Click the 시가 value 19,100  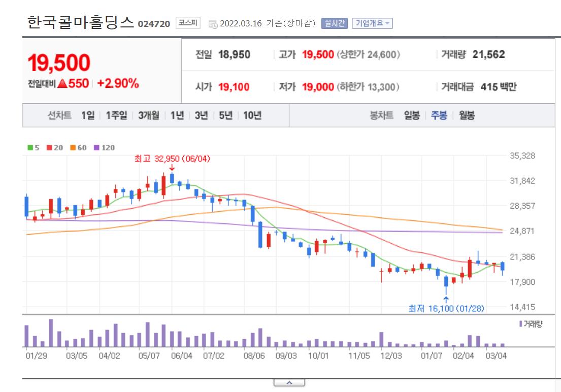click(x=234, y=87)
